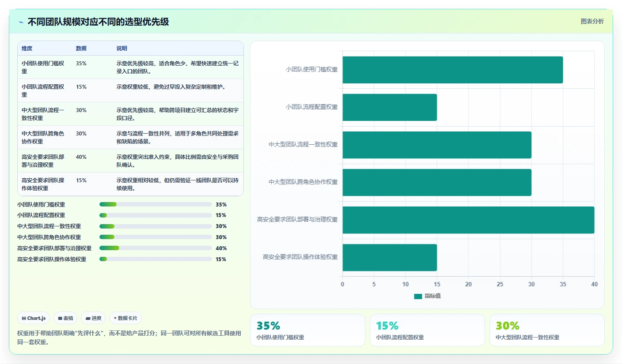
Task: Click the lightning icon beside the title
Action: [x=21, y=22]
